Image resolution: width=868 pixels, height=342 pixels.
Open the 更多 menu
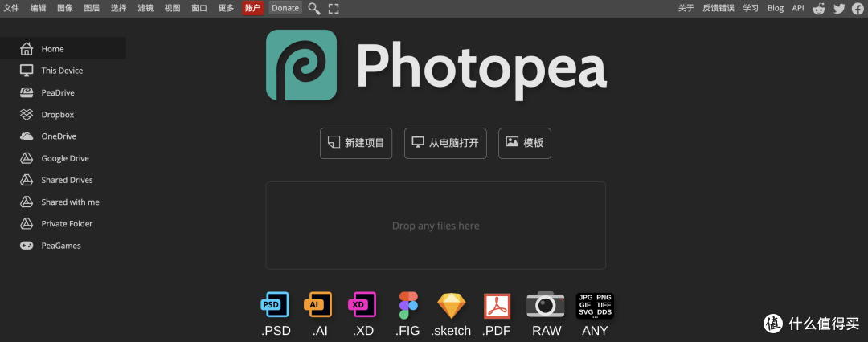(x=226, y=8)
